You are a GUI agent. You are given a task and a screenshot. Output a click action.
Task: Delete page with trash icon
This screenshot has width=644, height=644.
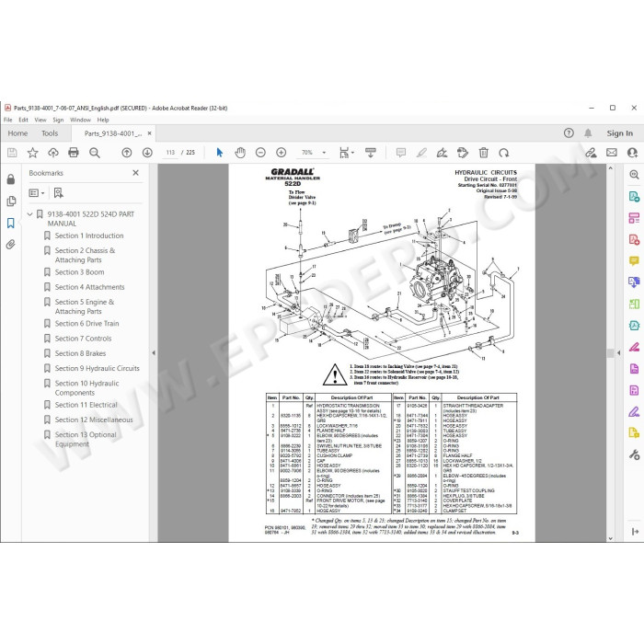(484, 153)
